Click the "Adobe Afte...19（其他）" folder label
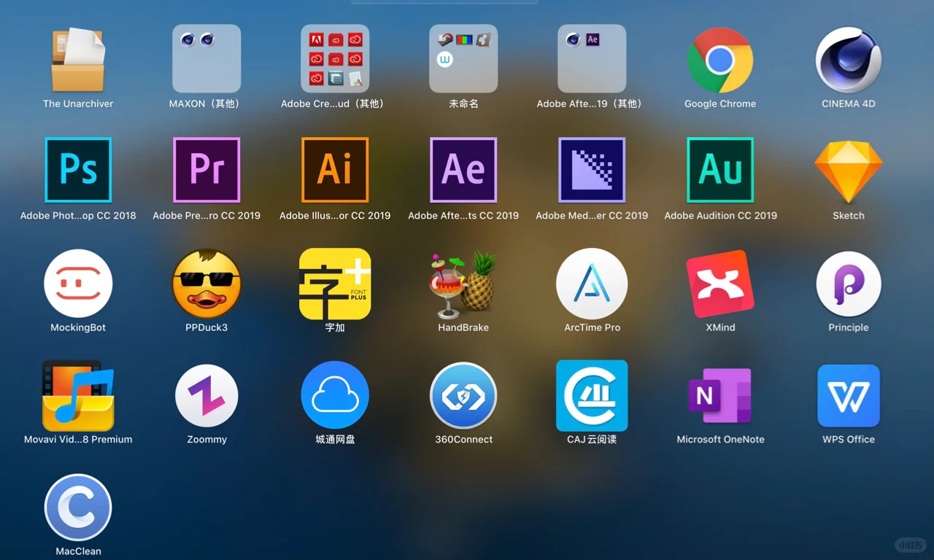Viewport: 934px width, 560px height. tap(592, 104)
